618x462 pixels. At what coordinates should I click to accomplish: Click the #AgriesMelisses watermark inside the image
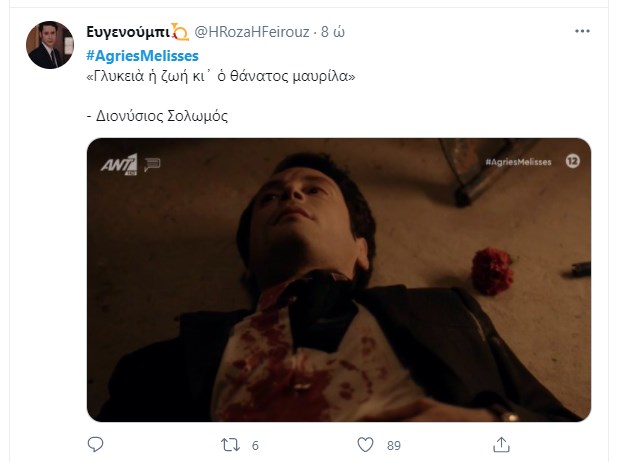(518, 160)
